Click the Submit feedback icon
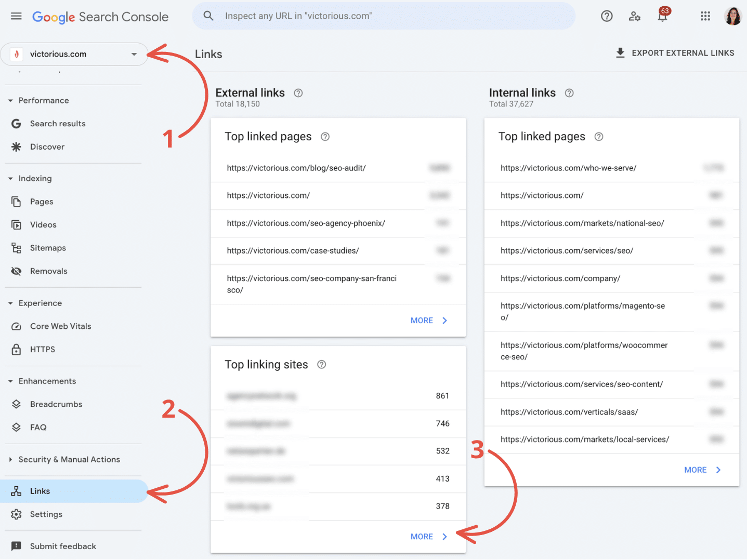The image size is (747, 560). coord(16,546)
